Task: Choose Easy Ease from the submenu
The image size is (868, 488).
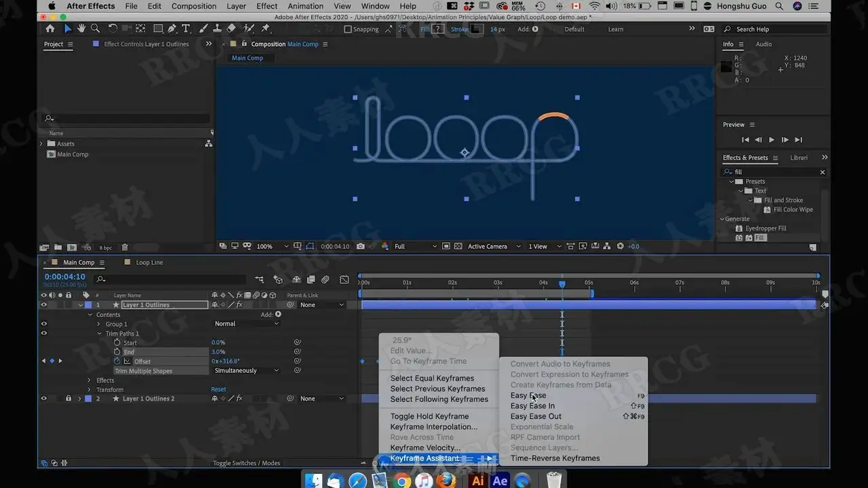Action: click(x=528, y=396)
